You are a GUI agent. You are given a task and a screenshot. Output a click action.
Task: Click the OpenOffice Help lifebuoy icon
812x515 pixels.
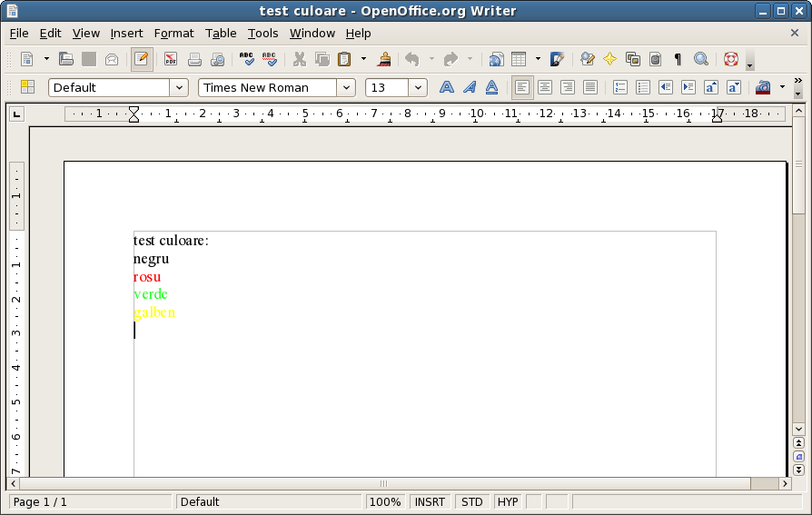point(731,59)
